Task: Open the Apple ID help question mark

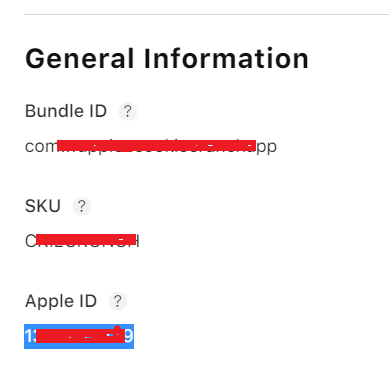Action: click(x=118, y=301)
